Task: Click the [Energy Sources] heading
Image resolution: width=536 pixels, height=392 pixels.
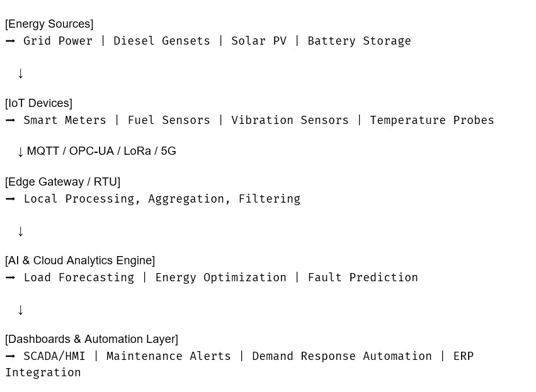Action: point(49,24)
